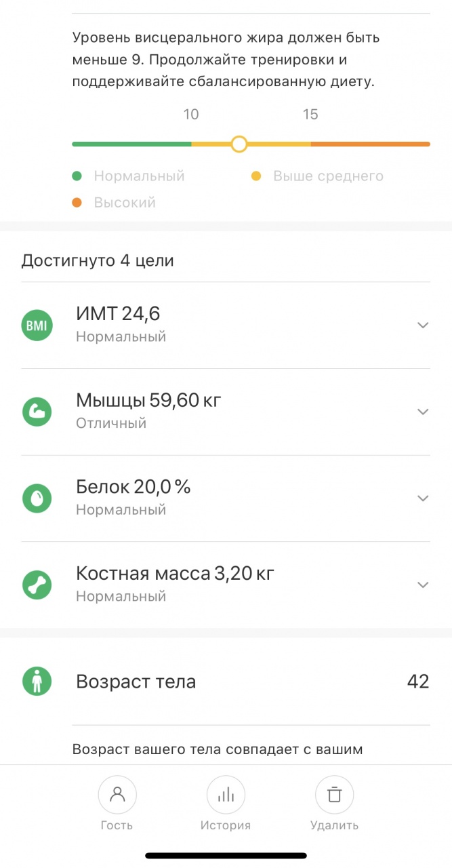
Task: Expand the Костная масса chevron
Action: tap(423, 585)
